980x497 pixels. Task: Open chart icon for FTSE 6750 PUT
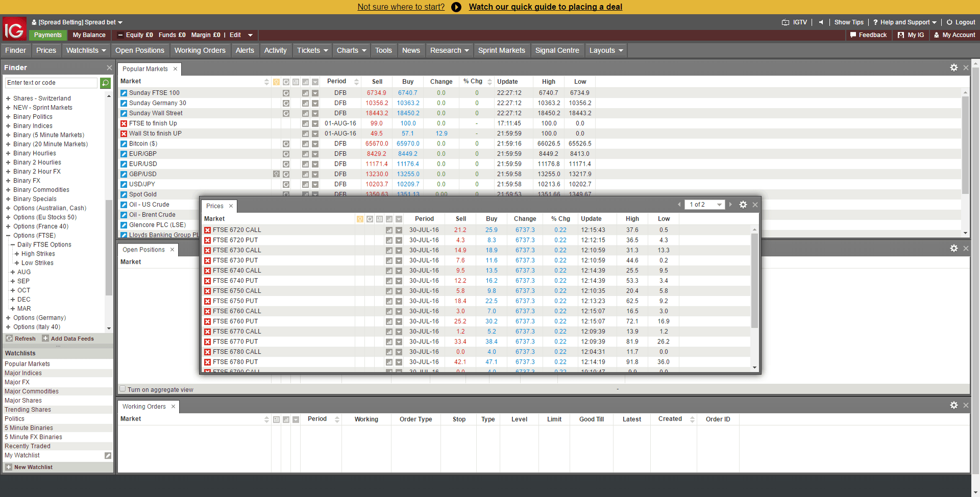[x=389, y=301]
